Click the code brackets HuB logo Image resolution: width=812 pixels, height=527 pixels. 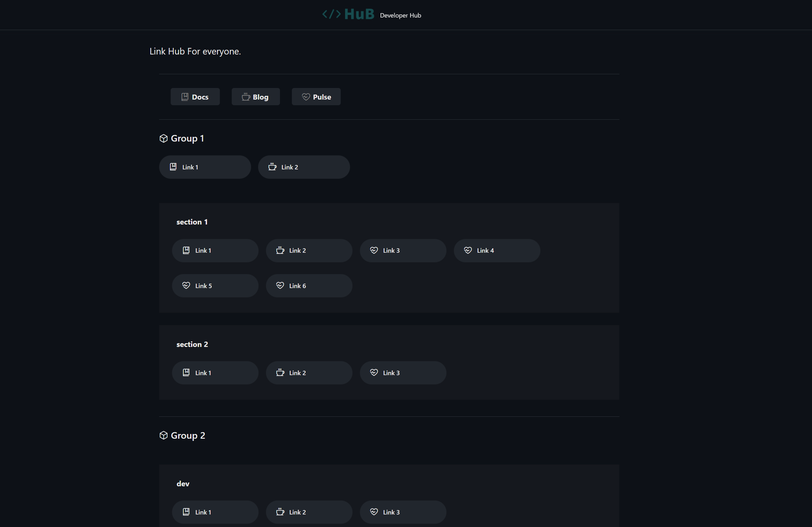click(348, 14)
